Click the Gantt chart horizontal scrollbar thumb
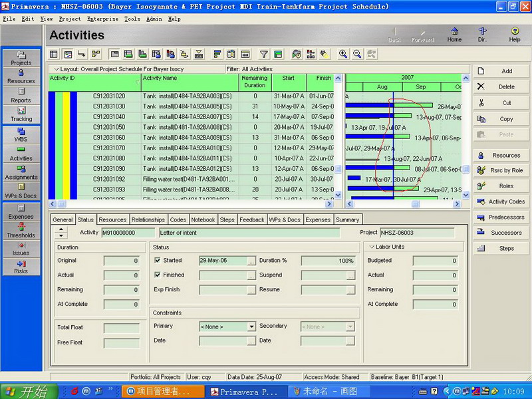The height and width of the screenshot is (399, 532). pos(416,204)
